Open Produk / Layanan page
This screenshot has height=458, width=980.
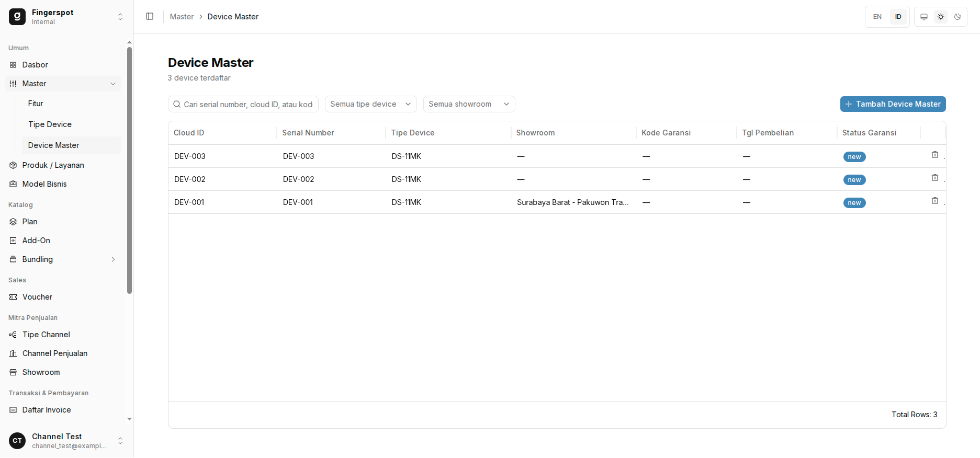[x=63, y=165]
